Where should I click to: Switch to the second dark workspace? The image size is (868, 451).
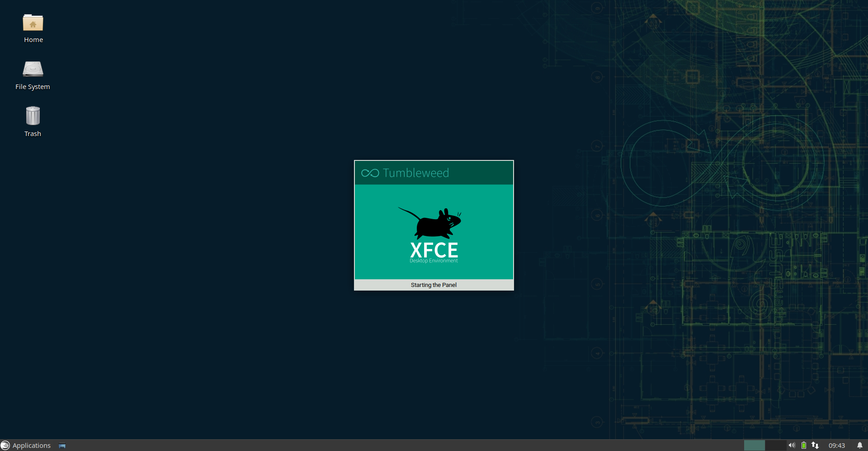pyautogui.click(x=775, y=445)
